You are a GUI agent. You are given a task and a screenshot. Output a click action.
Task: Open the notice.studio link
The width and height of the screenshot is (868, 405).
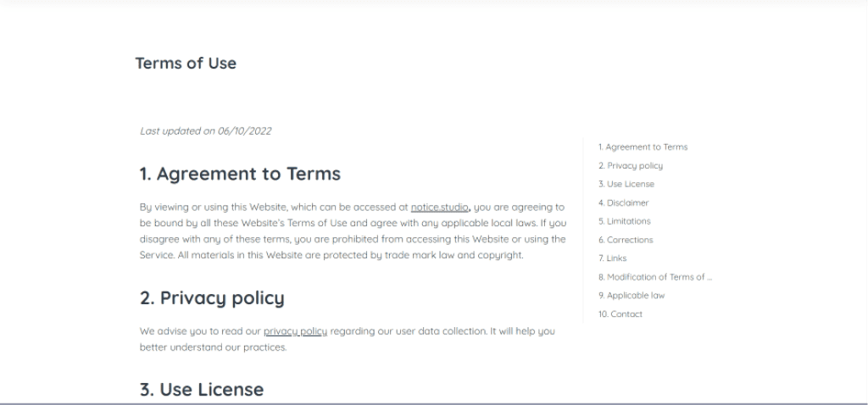[440, 208]
